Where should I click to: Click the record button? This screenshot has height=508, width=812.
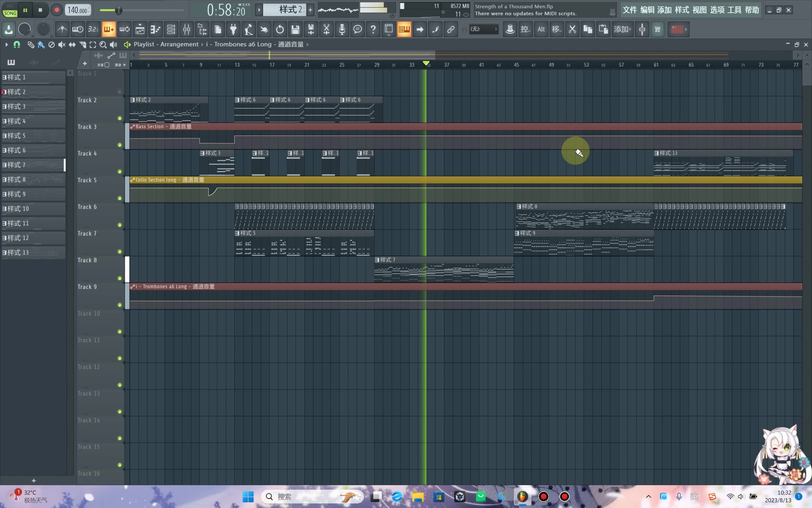pos(56,10)
